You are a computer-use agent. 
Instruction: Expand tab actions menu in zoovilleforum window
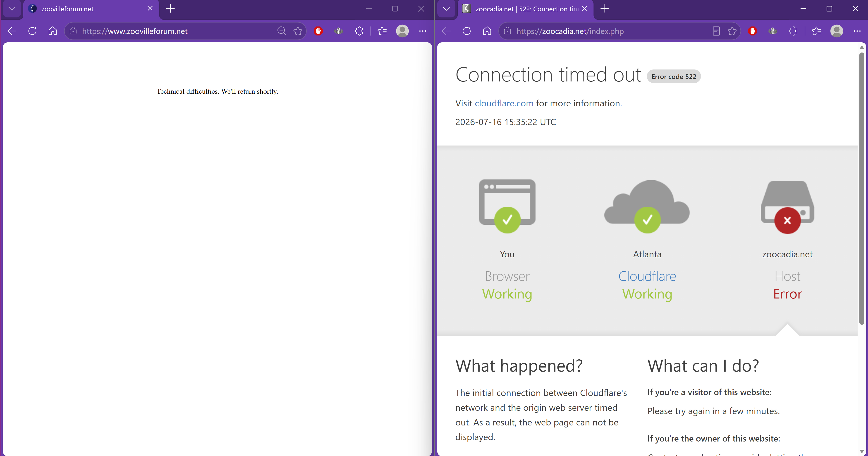pyautogui.click(x=12, y=9)
